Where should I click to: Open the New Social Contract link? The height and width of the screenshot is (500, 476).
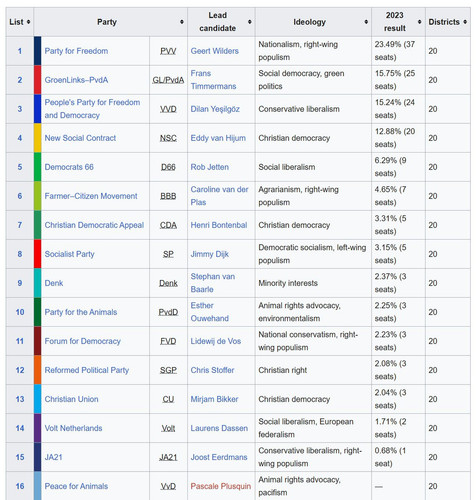click(80, 138)
